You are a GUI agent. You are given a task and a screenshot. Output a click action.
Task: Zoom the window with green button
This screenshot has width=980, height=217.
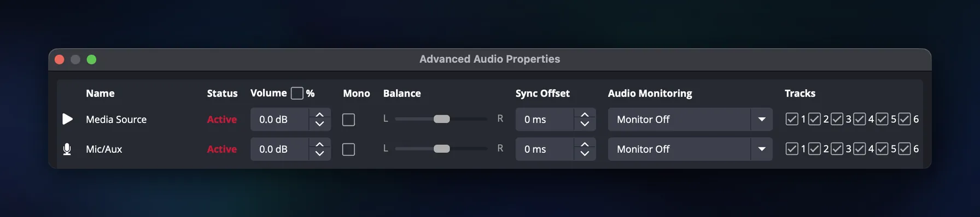[91, 59]
